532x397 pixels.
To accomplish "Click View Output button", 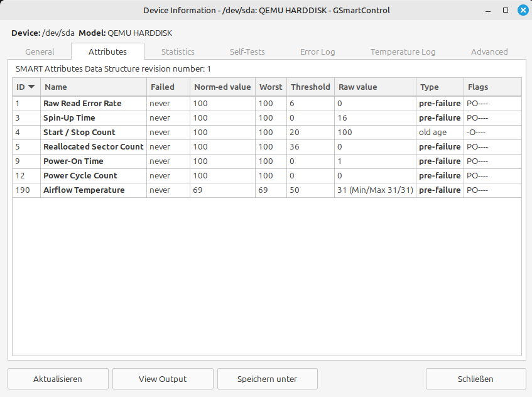I will pyautogui.click(x=163, y=379).
